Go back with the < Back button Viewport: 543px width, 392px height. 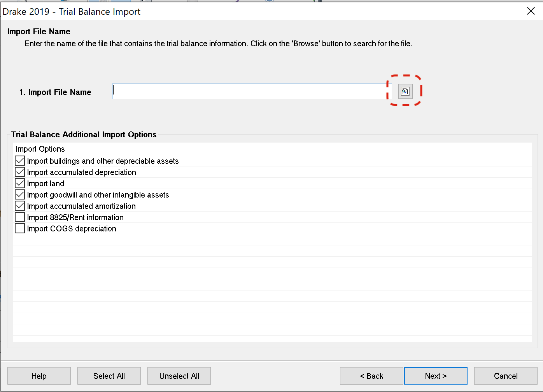pos(371,376)
